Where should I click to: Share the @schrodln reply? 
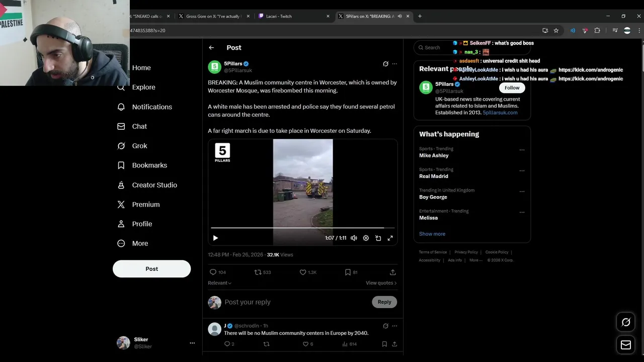point(394,344)
